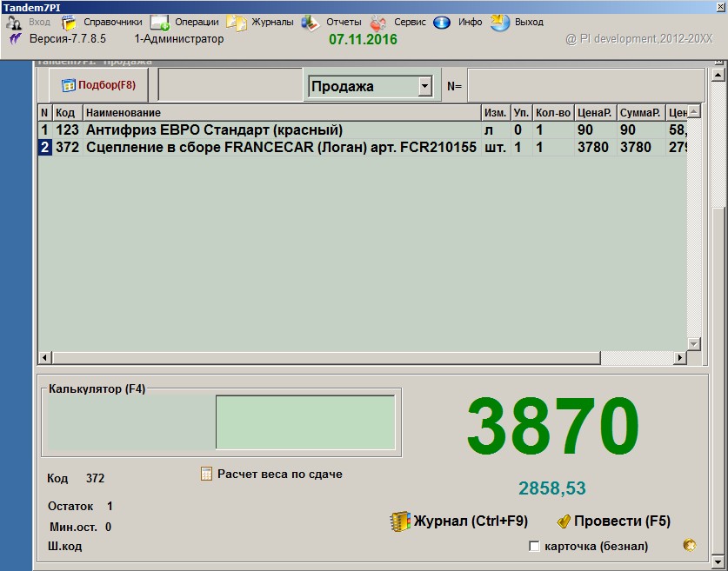Click the Журналы folders icon
The image size is (728, 571).
tap(237, 23)
